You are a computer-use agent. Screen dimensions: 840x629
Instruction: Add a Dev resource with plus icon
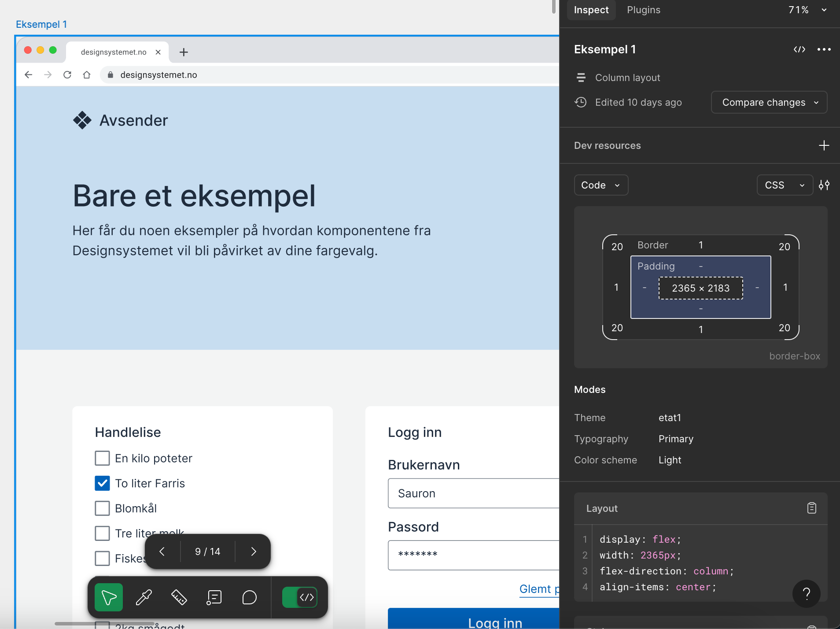[824, 145]
